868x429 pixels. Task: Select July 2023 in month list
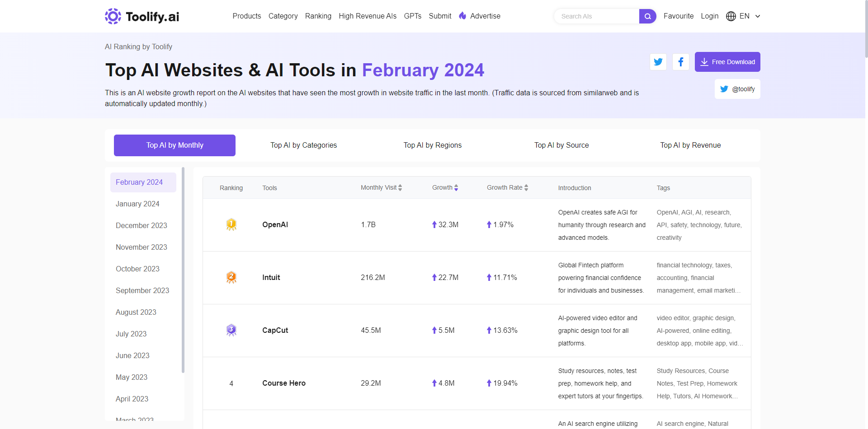(x=143, y=334)
